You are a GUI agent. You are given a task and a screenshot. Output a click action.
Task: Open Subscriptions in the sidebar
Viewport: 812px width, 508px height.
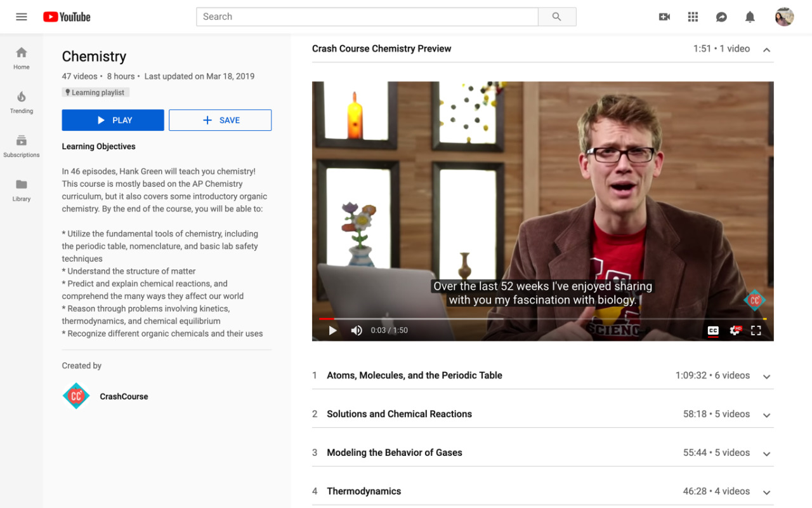coord(22,145)
